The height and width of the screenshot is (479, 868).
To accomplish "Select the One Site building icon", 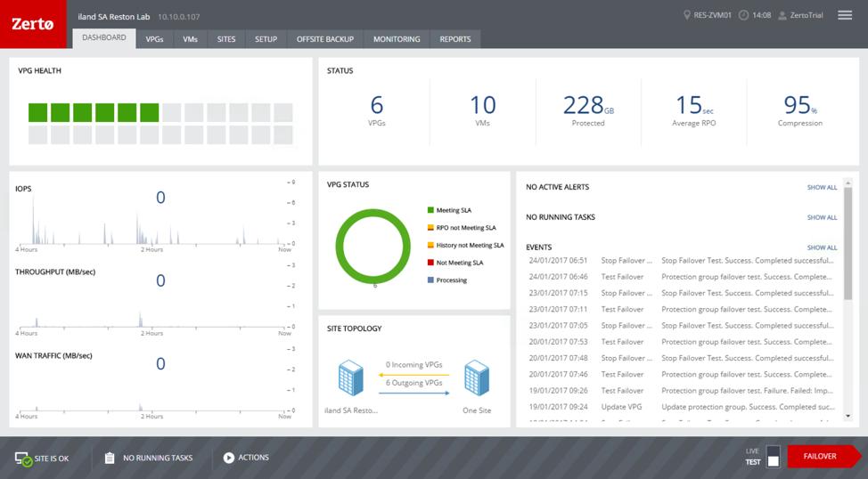I will pos(477,378).
